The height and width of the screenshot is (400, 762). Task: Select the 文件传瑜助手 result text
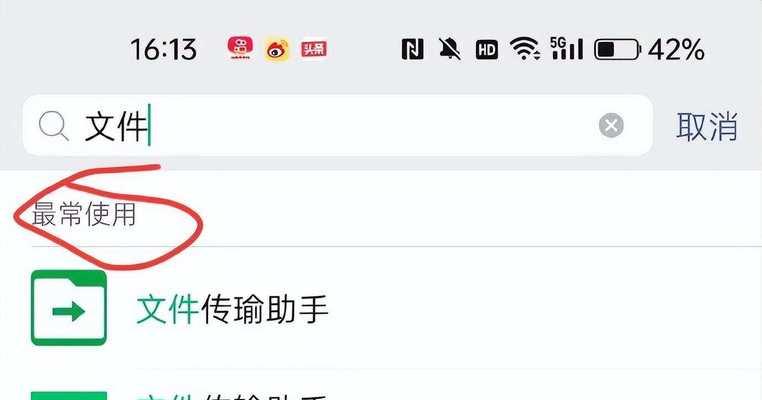(232, 310)
